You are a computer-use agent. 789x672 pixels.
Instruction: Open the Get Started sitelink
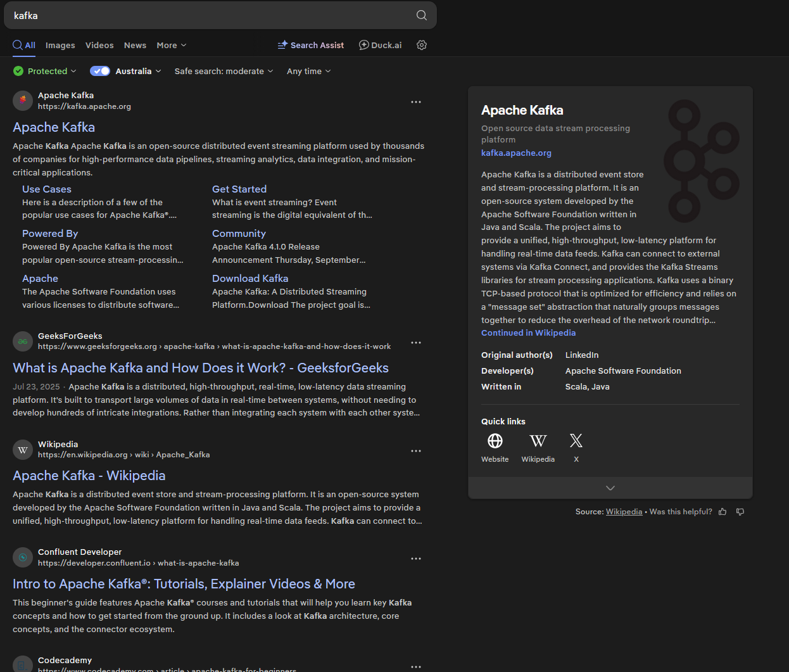pyautogui.click(x=239, y=189)
